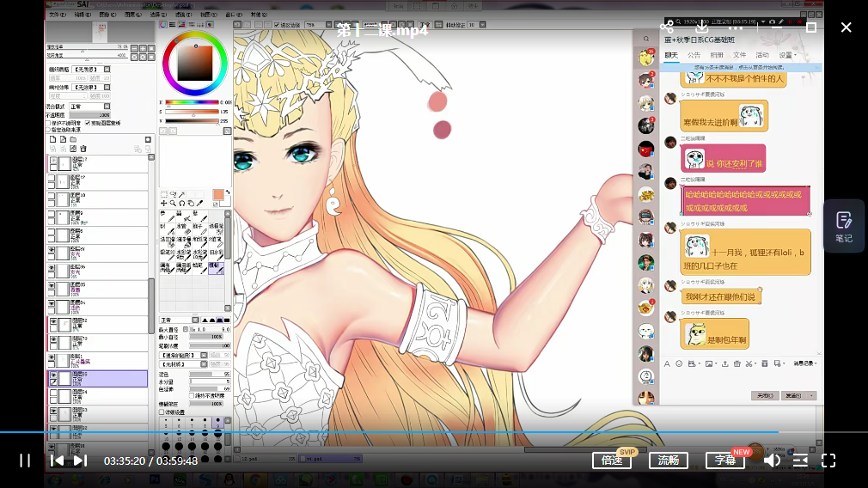Toggle 保护不透明度 checkbox

49,123
